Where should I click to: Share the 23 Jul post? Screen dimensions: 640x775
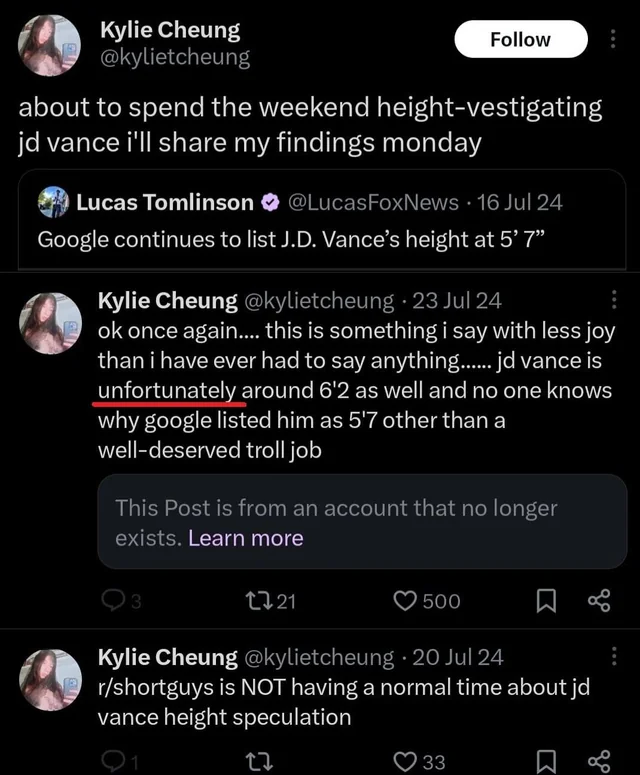tap(598, 600)
